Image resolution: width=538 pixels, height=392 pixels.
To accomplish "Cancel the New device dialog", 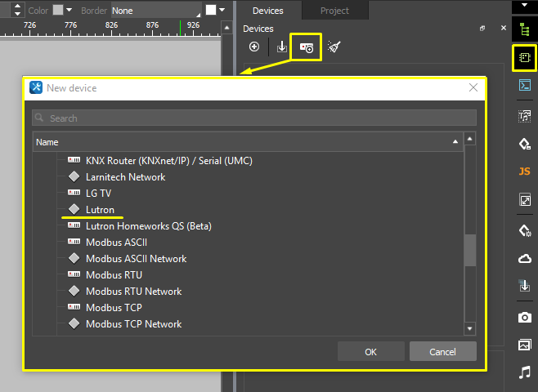I will [x=442, y=352].
